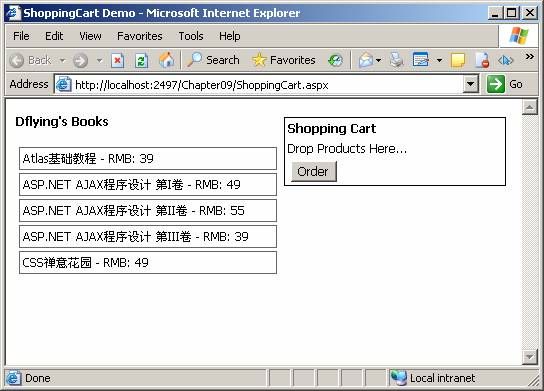Viewport: 544px width, 391px height.
Task: Click the IE title bar window icon
Action: point(13,12)
